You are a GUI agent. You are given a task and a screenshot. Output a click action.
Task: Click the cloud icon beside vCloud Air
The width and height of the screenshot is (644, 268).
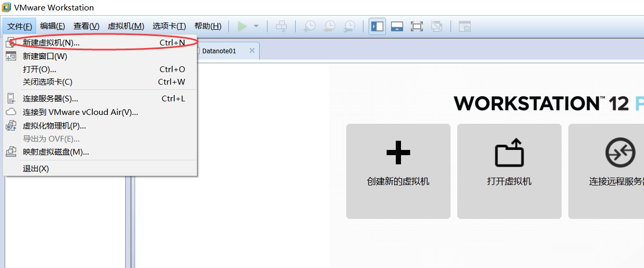[x=11, y=112]
